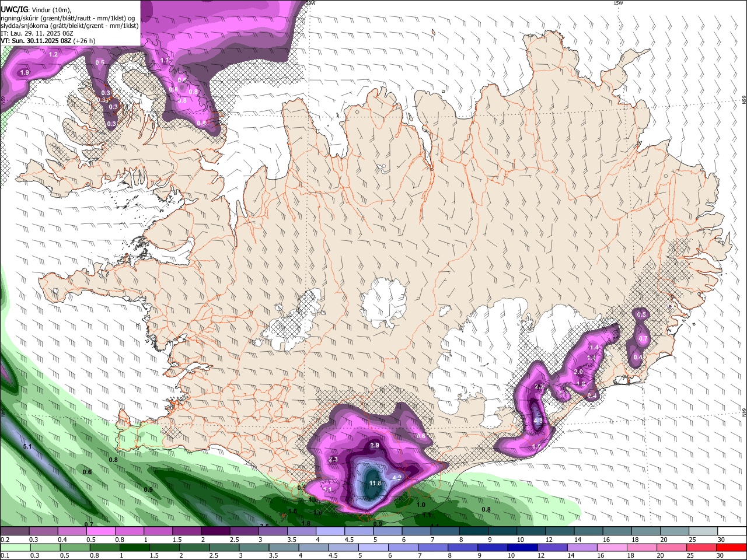Select snow legend swatch between 0.2 and 0.3
This screenshot has width=747, height=560.
(x=15, y=531)
